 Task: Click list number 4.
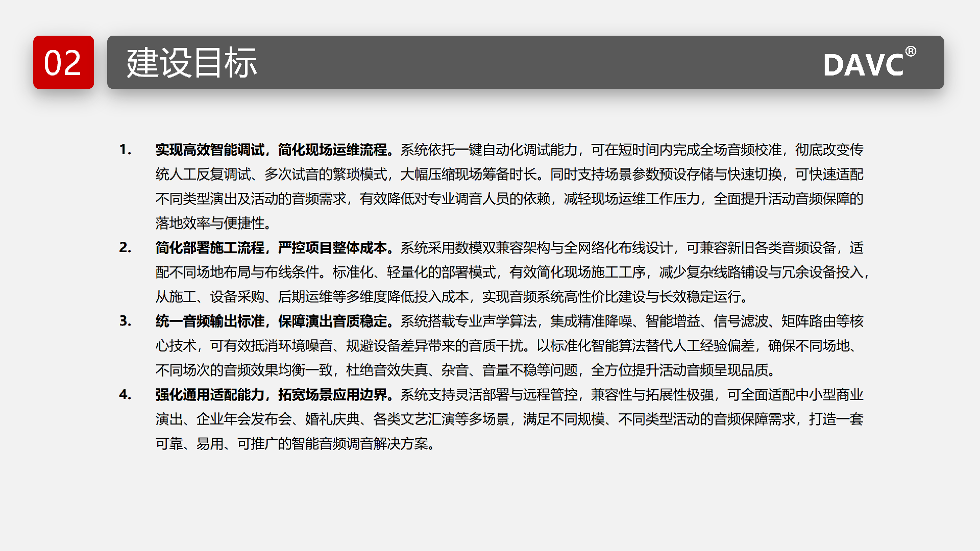(126, 394)
